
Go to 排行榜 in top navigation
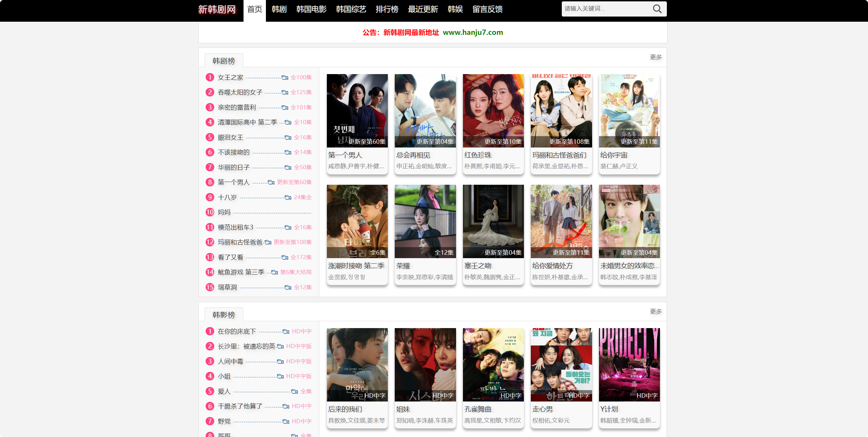pyautogui.click(x=387, y=9)
